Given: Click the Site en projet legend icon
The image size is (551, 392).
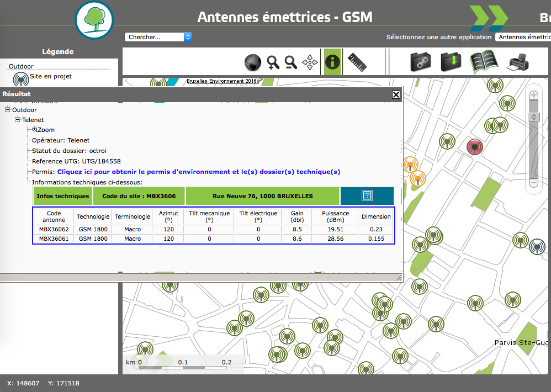Looking at the screenshot, I should tap(21, 80).
